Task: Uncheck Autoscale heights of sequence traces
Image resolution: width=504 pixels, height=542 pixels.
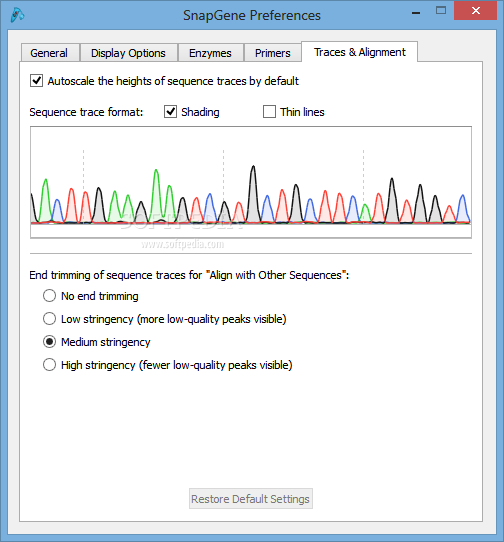Action: [37, 81]
